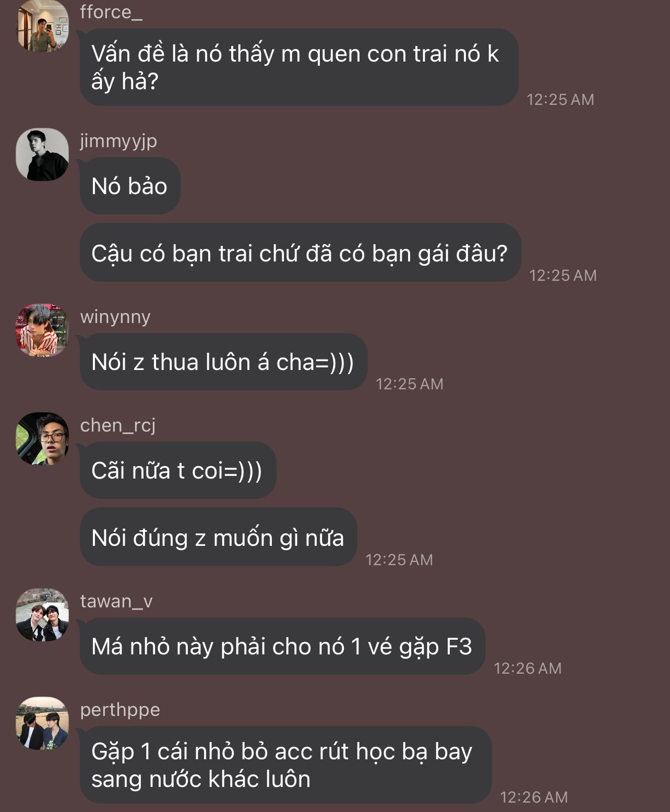Tap jimmyyjp's avatar photo
This screenshot has height=812, width=670.
point(42,154)
